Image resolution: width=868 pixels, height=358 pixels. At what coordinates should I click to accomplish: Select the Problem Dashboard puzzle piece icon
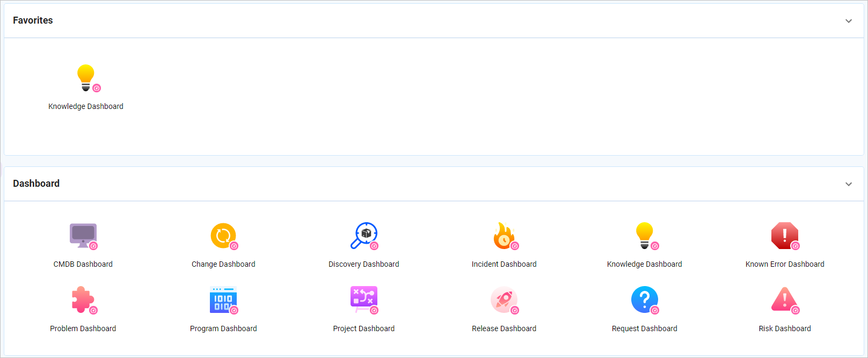coord(83,300)
